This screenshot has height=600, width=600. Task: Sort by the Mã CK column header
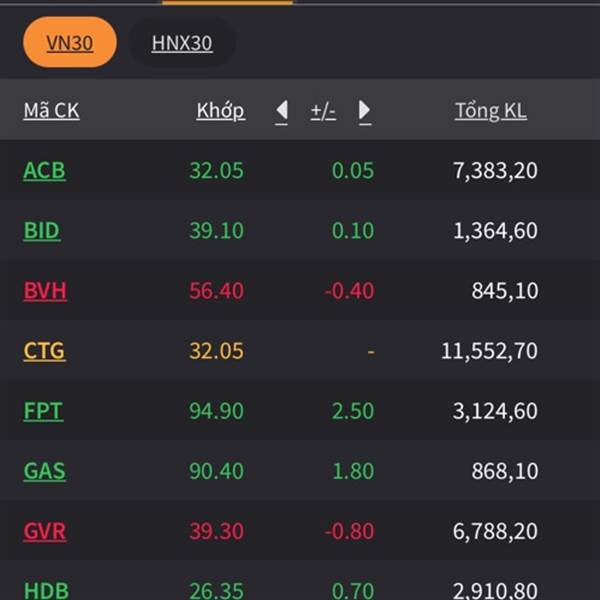(x=51, y=111)
